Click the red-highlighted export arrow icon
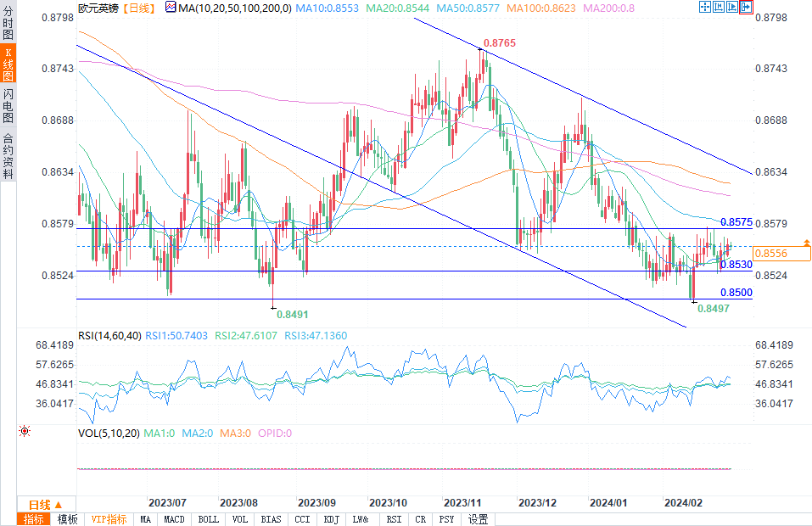This screenshot has width=812, height=526. click(746, 7)
